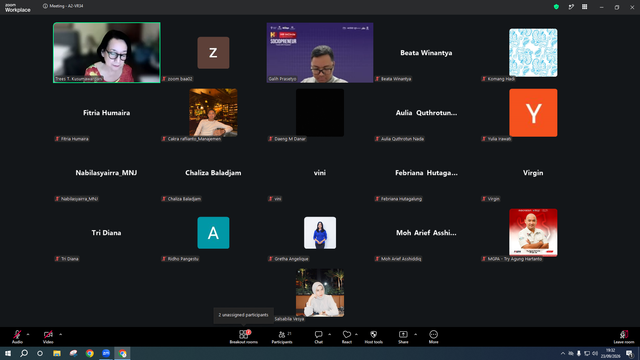Open Windows taskbar search
The image size is (640, 360).
(x=24, y=353)
